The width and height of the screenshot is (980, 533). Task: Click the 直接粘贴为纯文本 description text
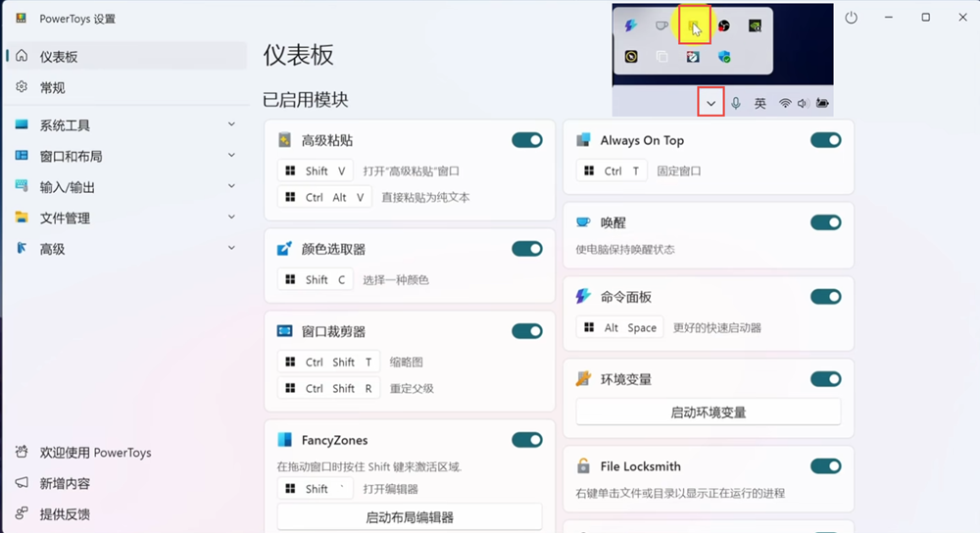point(425,198)
